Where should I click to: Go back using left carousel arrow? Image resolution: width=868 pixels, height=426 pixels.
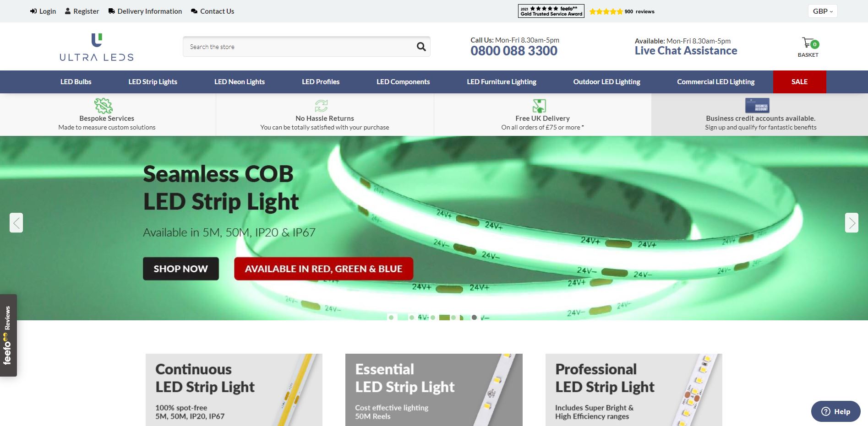(16, 223)
